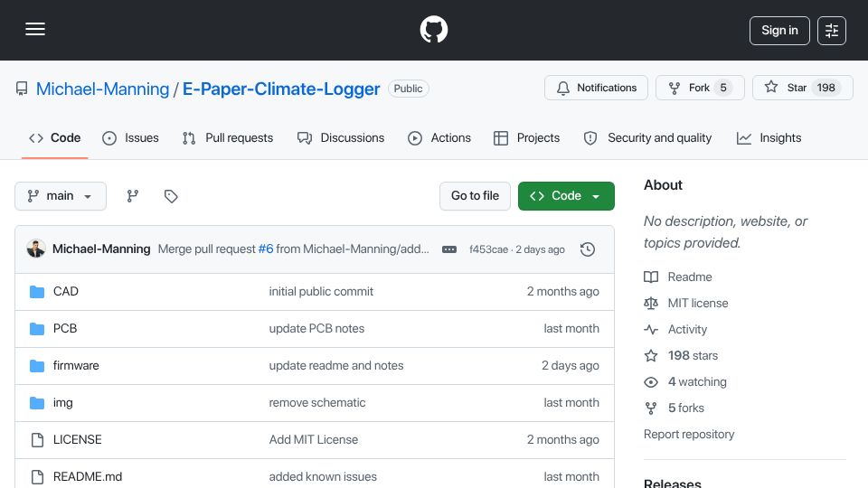The height and width of the screenshot is (488, 868).
Task: Click the star count 198 badge
Action: [826, 88]
